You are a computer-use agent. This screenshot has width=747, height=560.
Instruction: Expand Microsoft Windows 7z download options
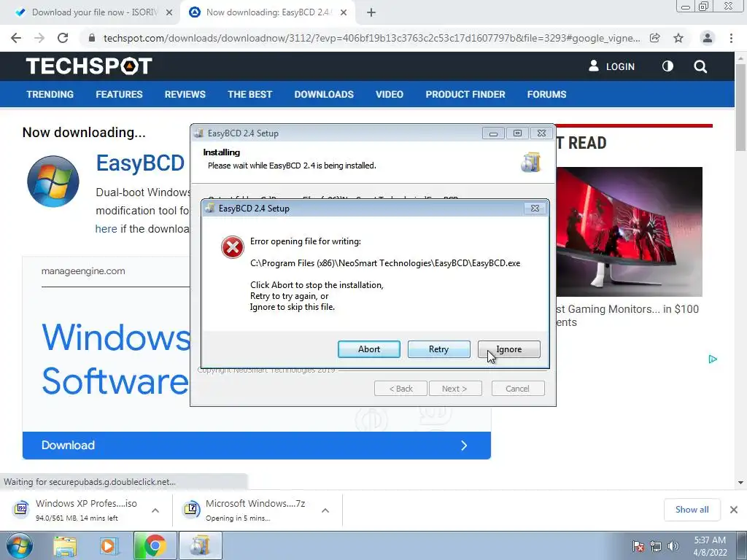point(325,510)
